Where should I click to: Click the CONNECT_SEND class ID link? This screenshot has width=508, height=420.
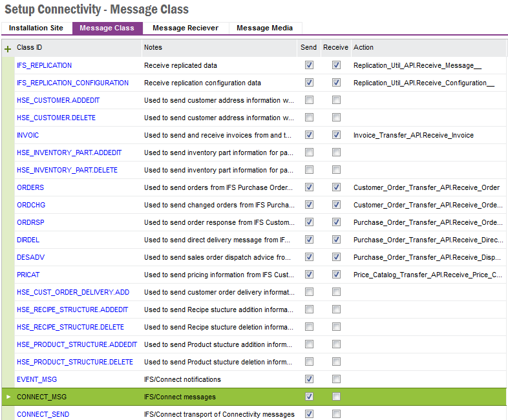43,414
